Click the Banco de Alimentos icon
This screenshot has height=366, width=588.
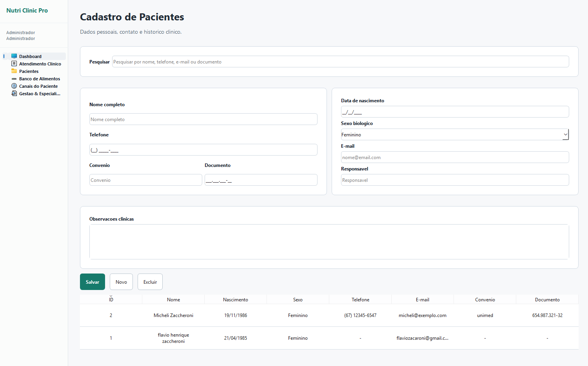coord(14,79)
